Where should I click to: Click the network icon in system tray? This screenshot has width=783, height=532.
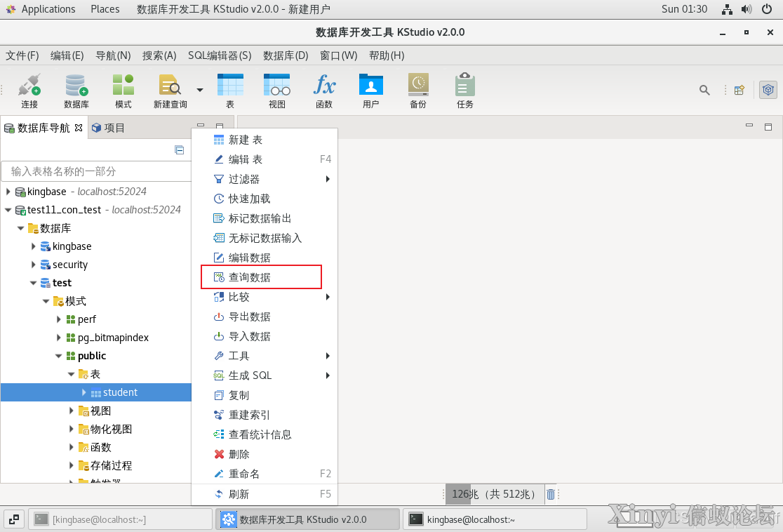click(727, 9)
